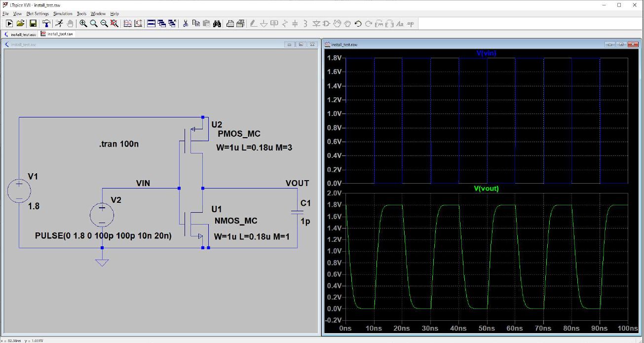Click the plain magnifier pan icon
This screenshot has height=343, width=644.
94,23
